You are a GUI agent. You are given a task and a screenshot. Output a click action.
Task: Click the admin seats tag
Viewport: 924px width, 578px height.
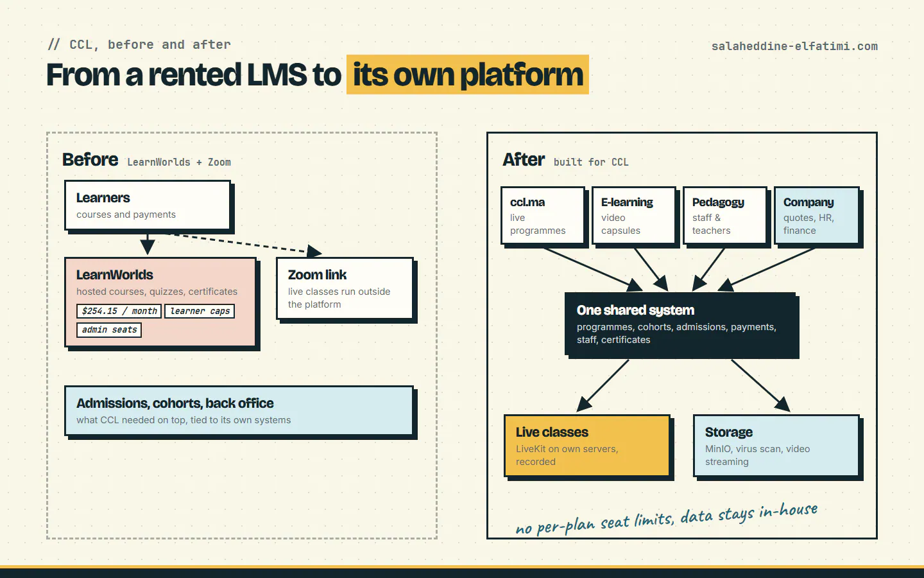pyautogui.click(x=109, y=329)
